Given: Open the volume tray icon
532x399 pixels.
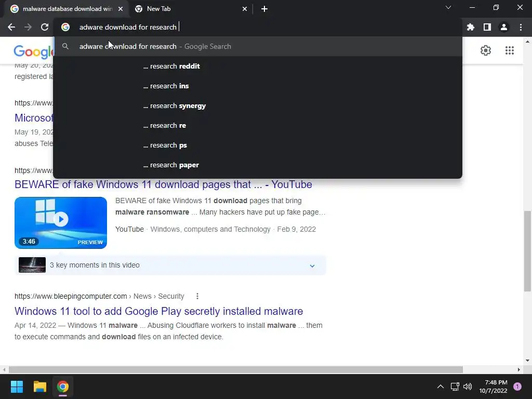Looking at the screenshot, I should 468,387.
